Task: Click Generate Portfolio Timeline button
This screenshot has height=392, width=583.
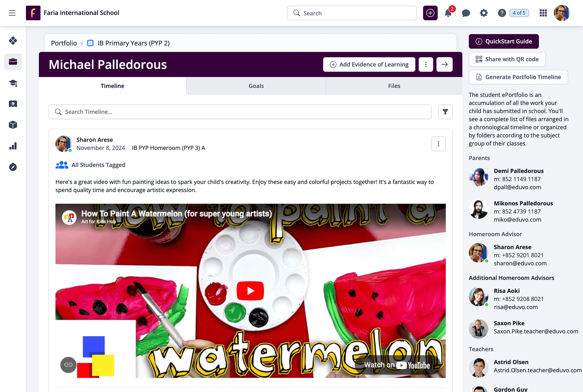Action: pyautogui.click(x=518, y=77)
